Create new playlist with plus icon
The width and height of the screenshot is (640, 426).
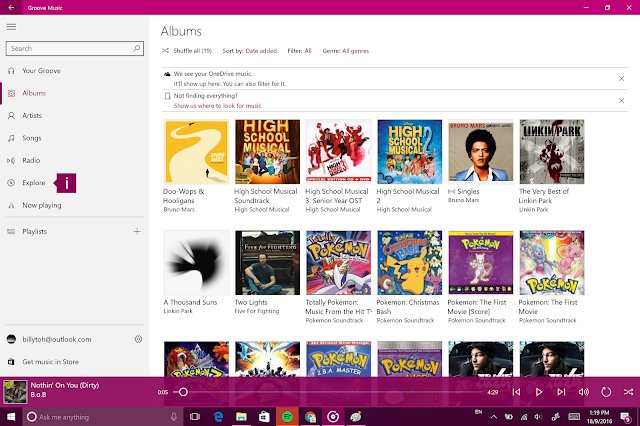coord(137,231)
